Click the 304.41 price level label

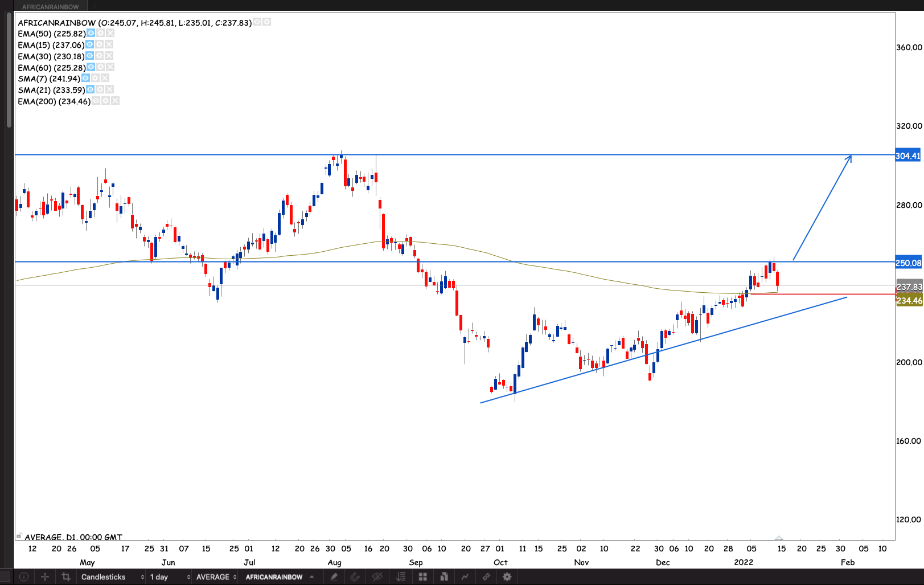coord(908,156)
